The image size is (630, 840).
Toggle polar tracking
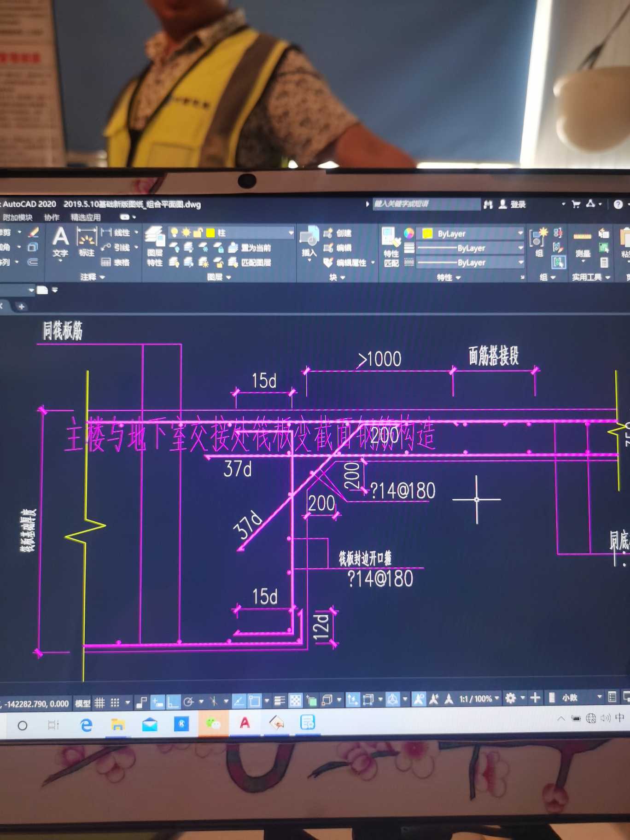(x=188, y=702)
